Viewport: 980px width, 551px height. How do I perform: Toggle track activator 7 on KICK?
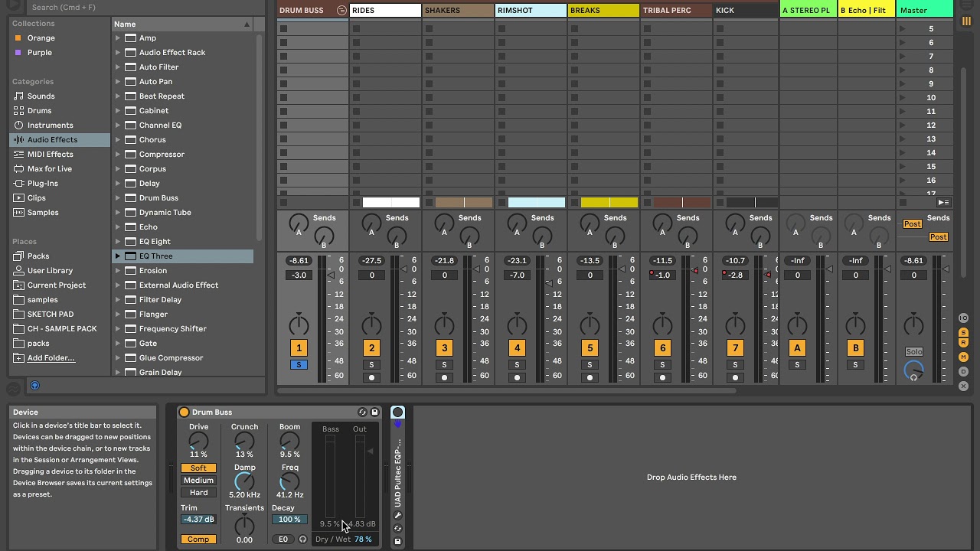pos(735,348)
